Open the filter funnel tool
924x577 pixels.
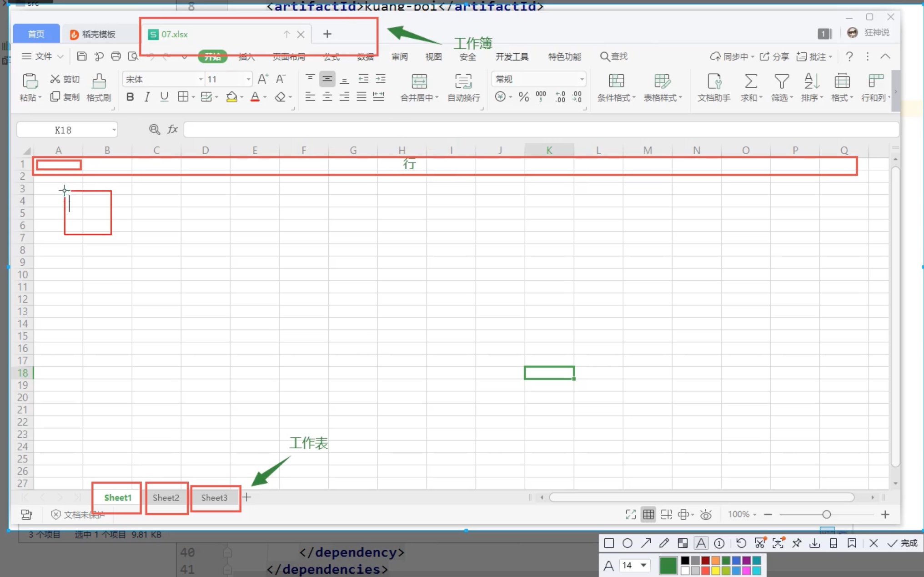point(781,82)
